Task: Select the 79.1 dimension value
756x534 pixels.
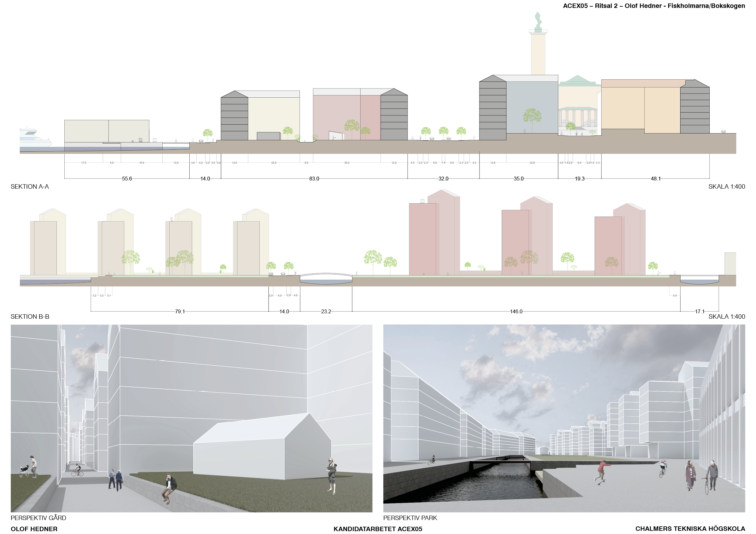Action: click(180, 312)
